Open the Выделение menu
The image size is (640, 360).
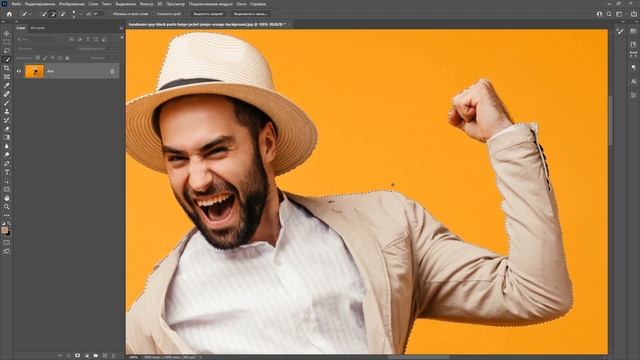[x=125, y=4]
